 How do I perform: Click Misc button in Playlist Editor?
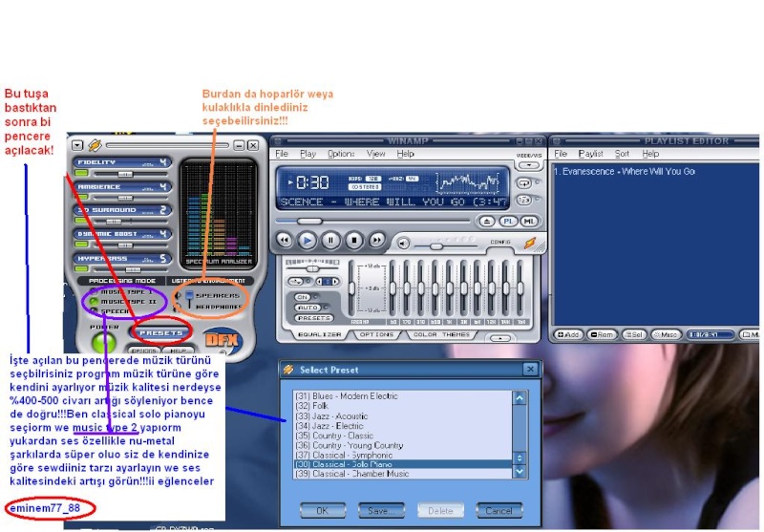pos(666,334)
